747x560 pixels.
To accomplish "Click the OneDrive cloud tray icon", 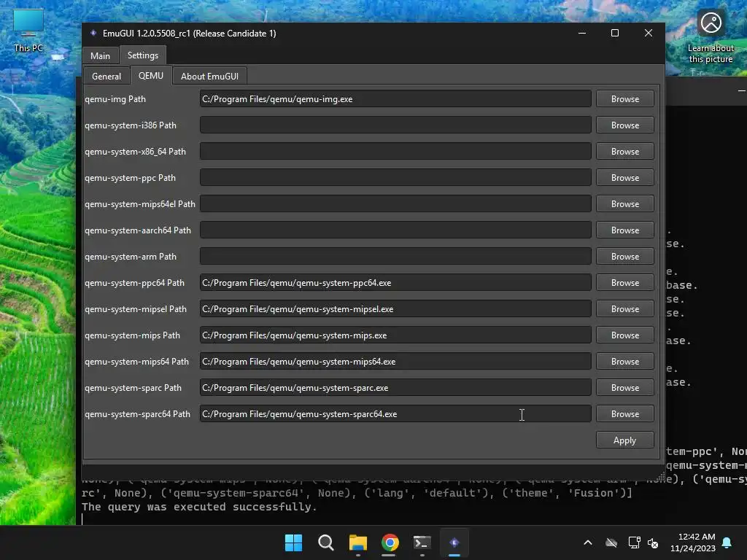I will coord(611,542).
